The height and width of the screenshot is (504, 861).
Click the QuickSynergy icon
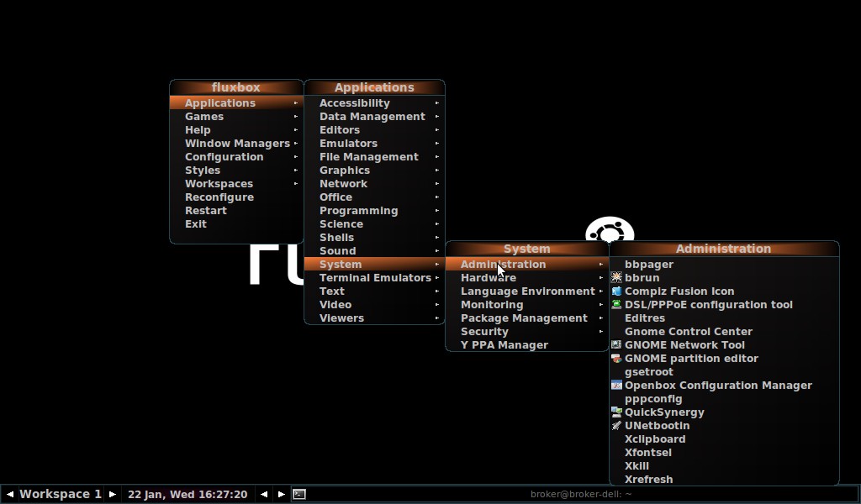click(x=616, y=412)
